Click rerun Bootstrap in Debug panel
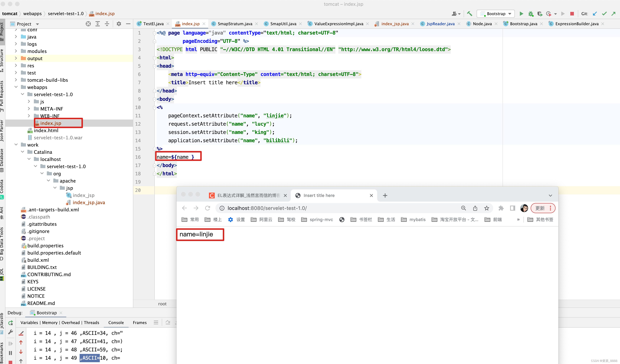This screenshot has height=364, width=620. point(11,323)
